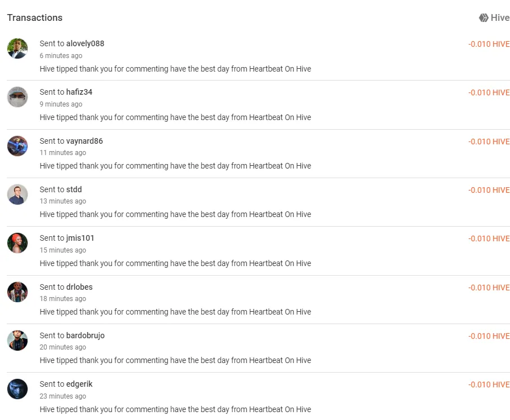Click vaynard86's avatar image
This screenshot has height=420, width=510.
pyautogui.click(x=17, y=146)
